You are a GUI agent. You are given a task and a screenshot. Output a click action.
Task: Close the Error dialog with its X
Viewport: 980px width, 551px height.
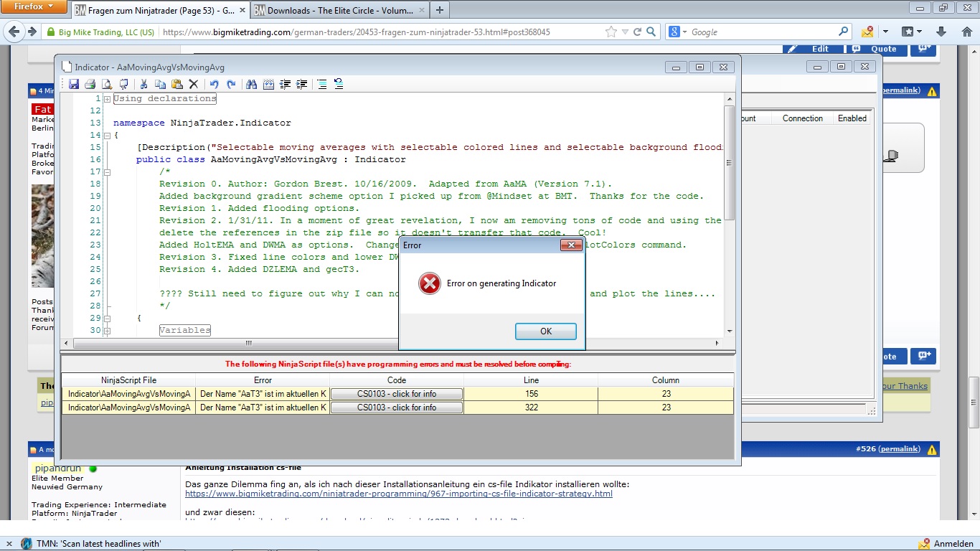tap(571, 245)
